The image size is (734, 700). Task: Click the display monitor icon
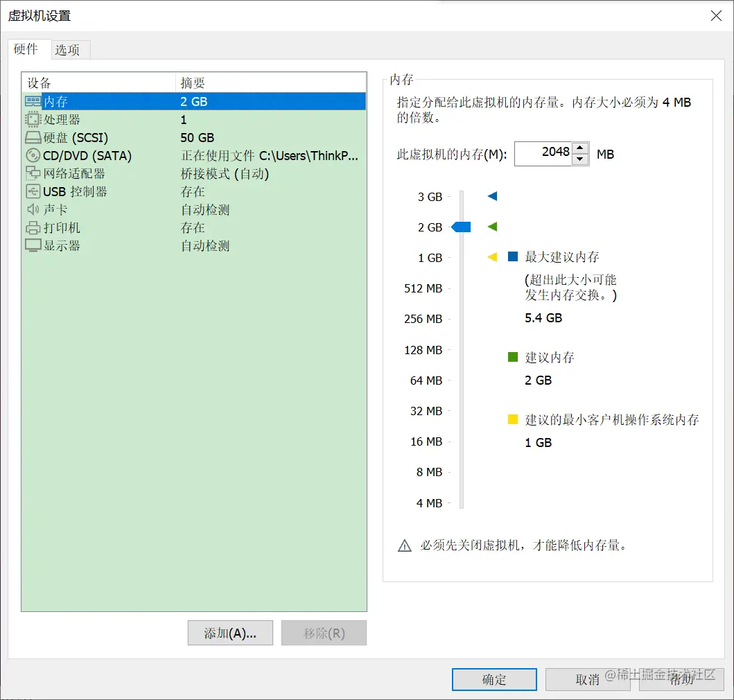point(33,245)
